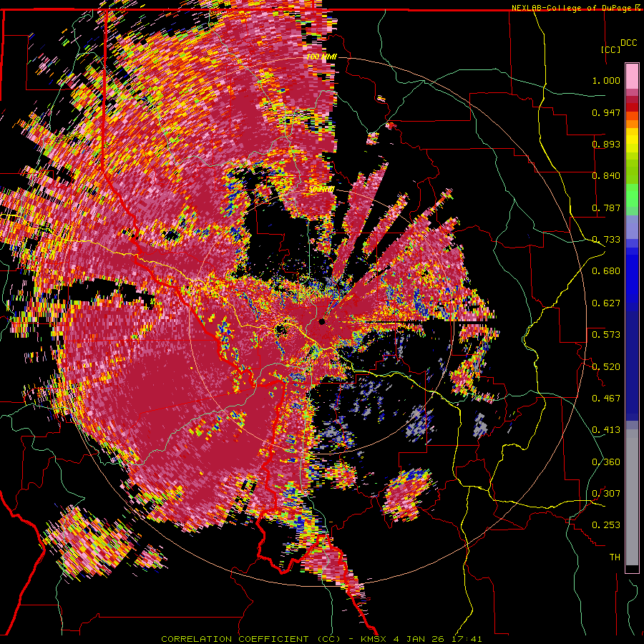The height and width of the screenshot is (644, 644).
Task: Click the 0.467 legend value
Action: click(x=606, y=399)
